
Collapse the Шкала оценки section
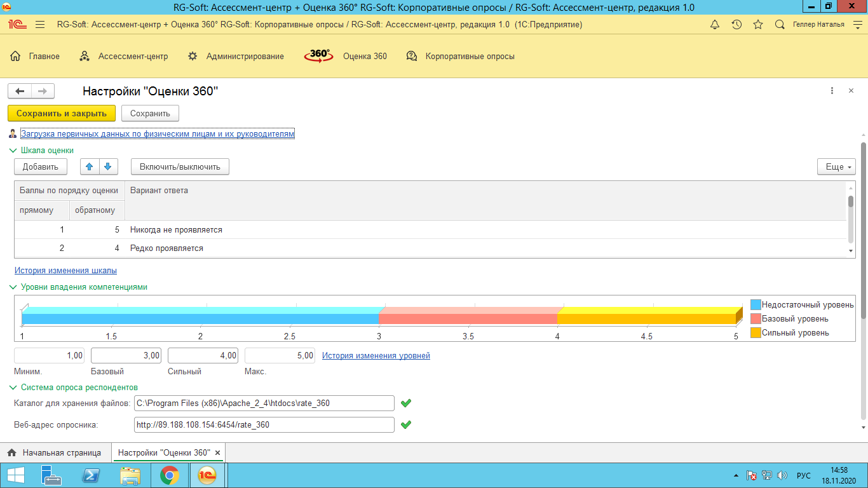13,151
